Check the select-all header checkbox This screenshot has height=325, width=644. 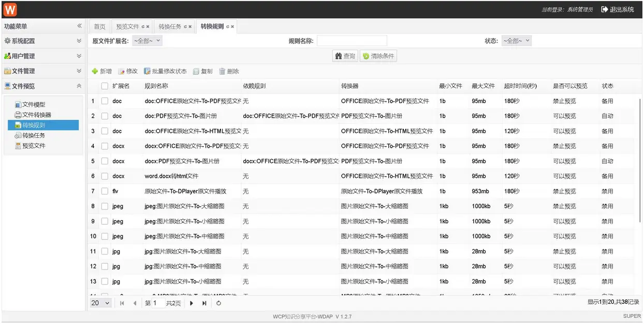pos(105,86)
